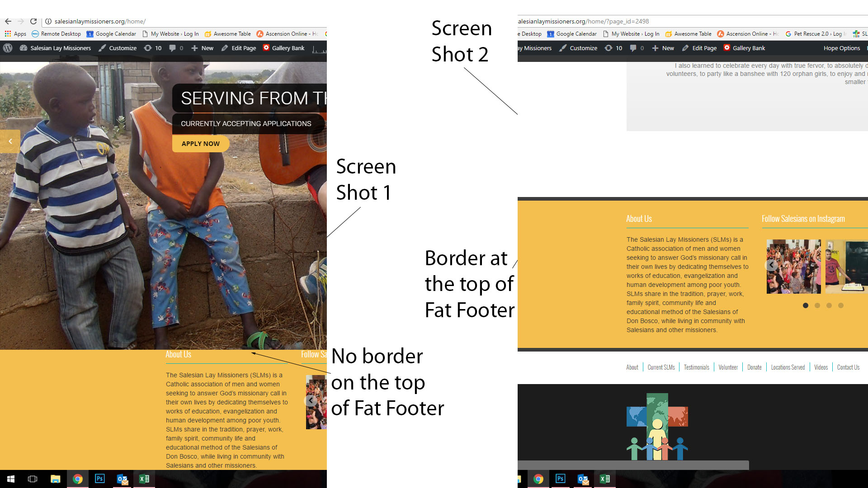Switch to Excel in the right taskbar
The image size is (868, 488).
[x=605, y=479]
